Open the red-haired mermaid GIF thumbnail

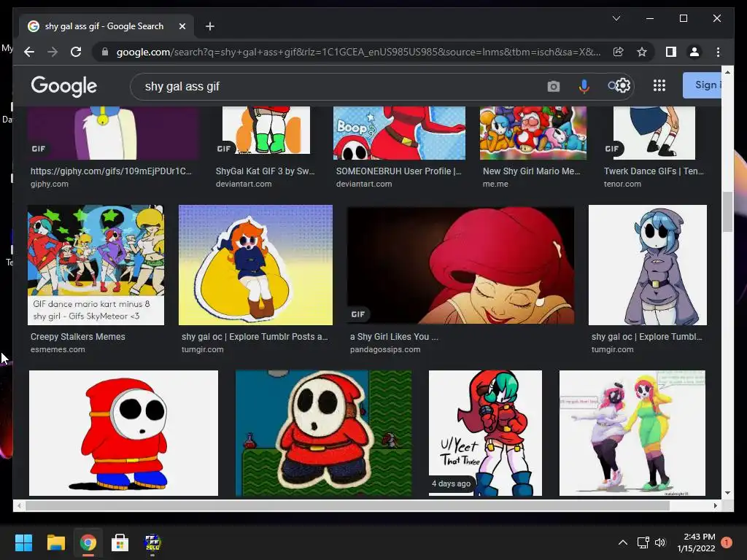click(461, 265)
